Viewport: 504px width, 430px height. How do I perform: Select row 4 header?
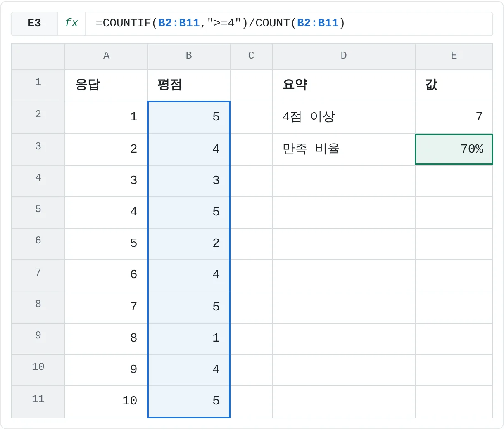tap(38, 181)
